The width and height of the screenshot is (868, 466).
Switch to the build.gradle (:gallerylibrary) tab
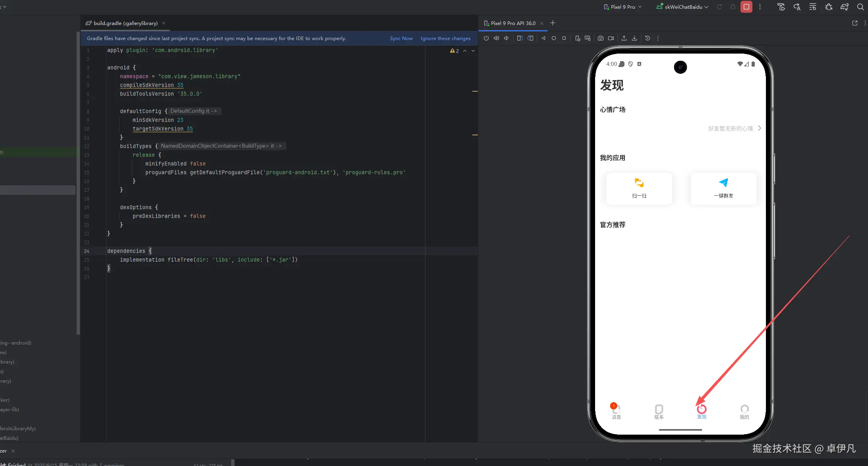coord(125,23)
